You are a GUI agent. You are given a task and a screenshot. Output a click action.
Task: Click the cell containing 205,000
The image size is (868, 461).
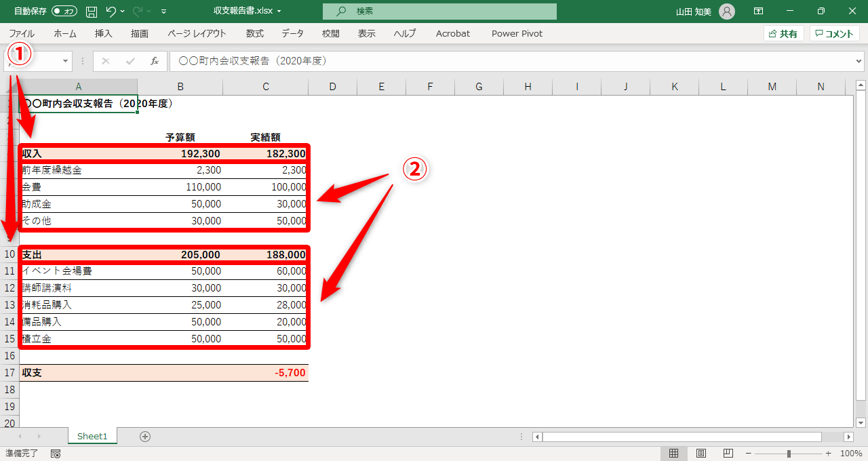click(180, 255)
